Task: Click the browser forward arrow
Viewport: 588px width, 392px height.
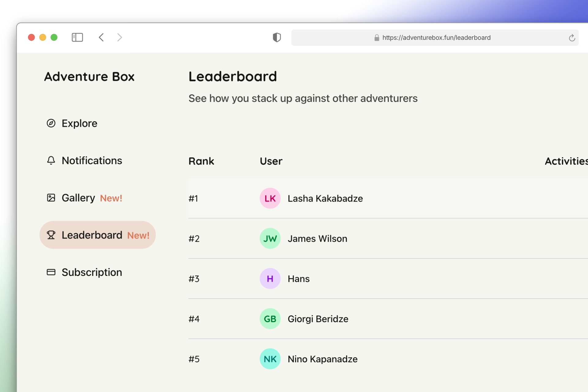Action: pyautogui.click(x=119, y=37)
